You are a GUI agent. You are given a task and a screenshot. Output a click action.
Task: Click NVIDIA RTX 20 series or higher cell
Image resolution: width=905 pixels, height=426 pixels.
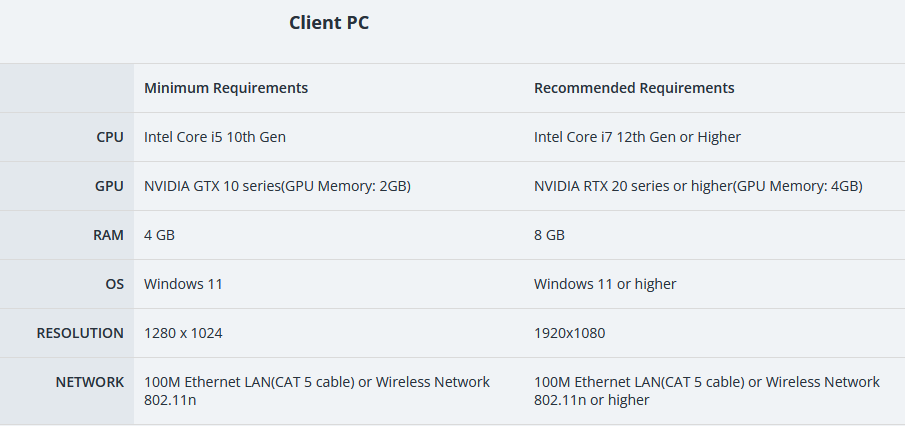[698, 186]
